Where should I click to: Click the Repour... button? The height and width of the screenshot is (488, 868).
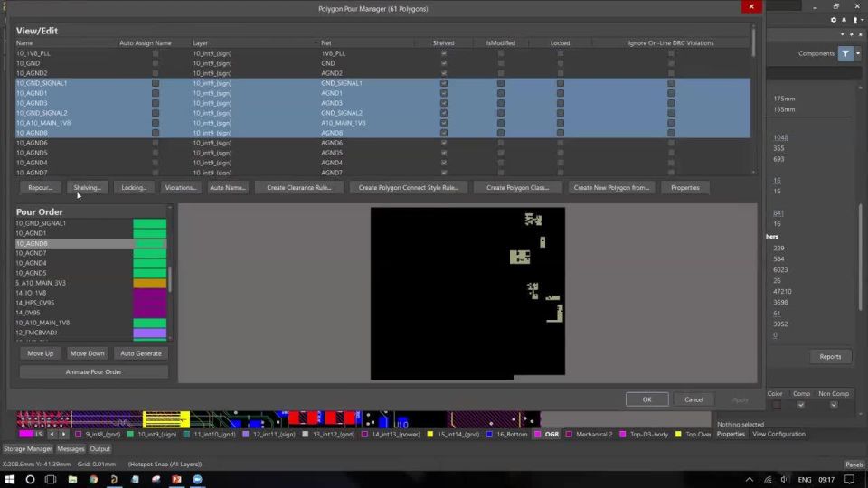pyautogui.click(x=41, y=188)
